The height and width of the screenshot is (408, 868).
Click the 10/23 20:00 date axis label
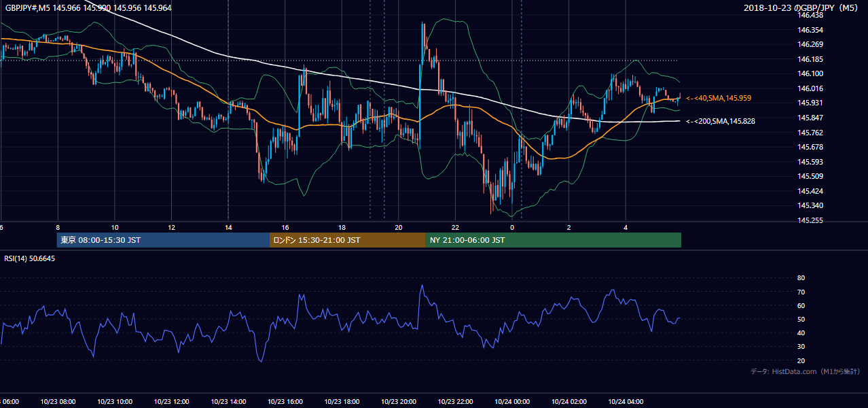[x=399, y=402]
